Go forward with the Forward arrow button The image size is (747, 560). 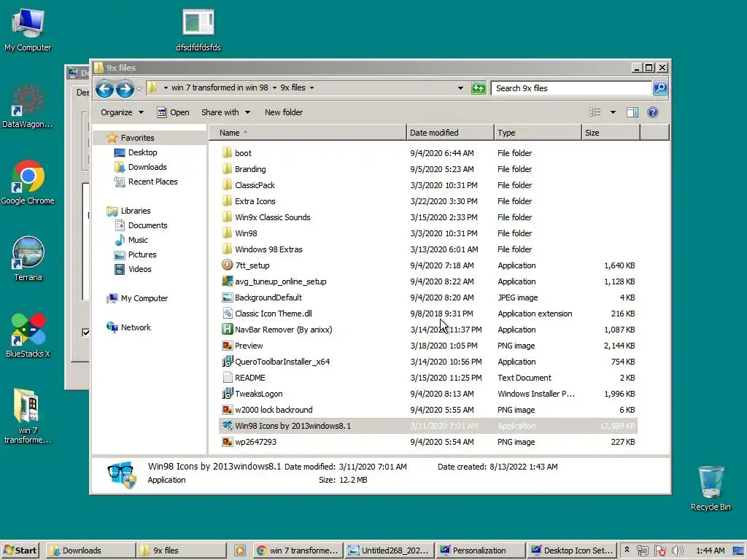pos(125,88)
